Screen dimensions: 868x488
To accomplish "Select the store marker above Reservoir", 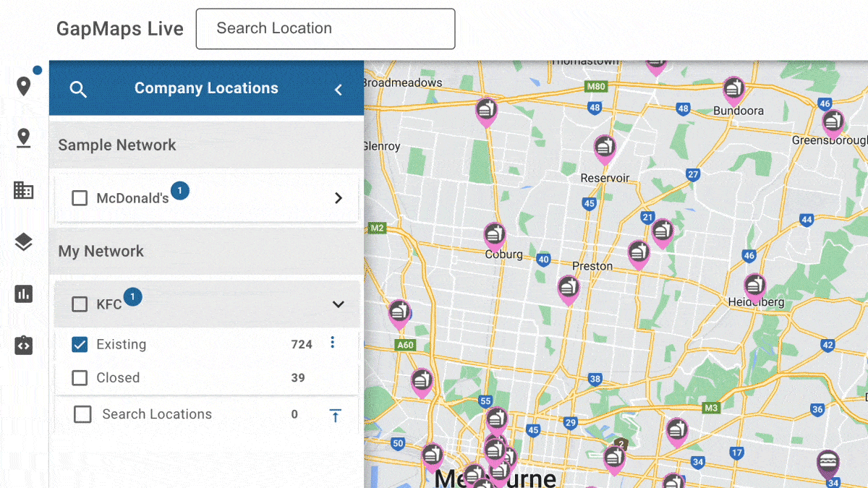I will coord(605,150).
